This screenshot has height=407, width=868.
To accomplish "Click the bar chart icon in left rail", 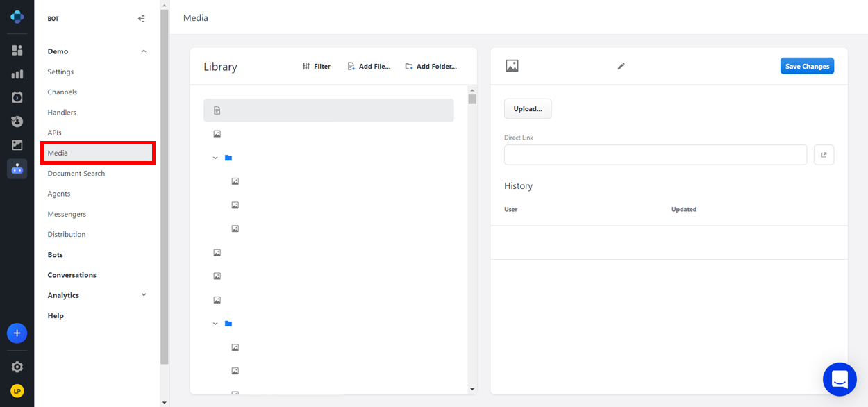I will [17, 74].
